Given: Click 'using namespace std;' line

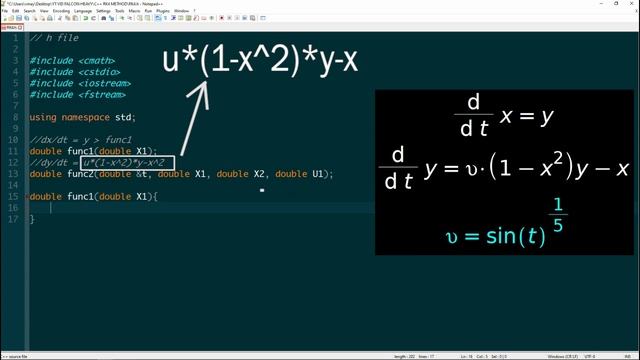Looking at the screenshot, I should (82, 118).
